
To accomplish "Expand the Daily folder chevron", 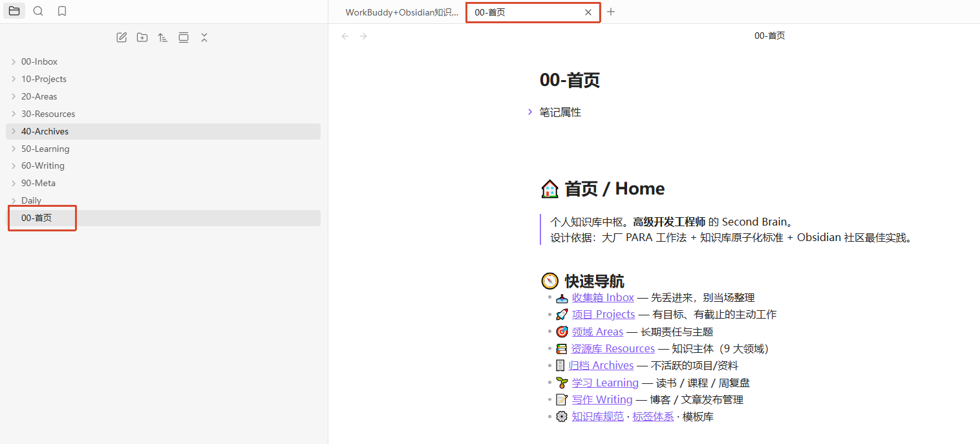I will point(14,200).
